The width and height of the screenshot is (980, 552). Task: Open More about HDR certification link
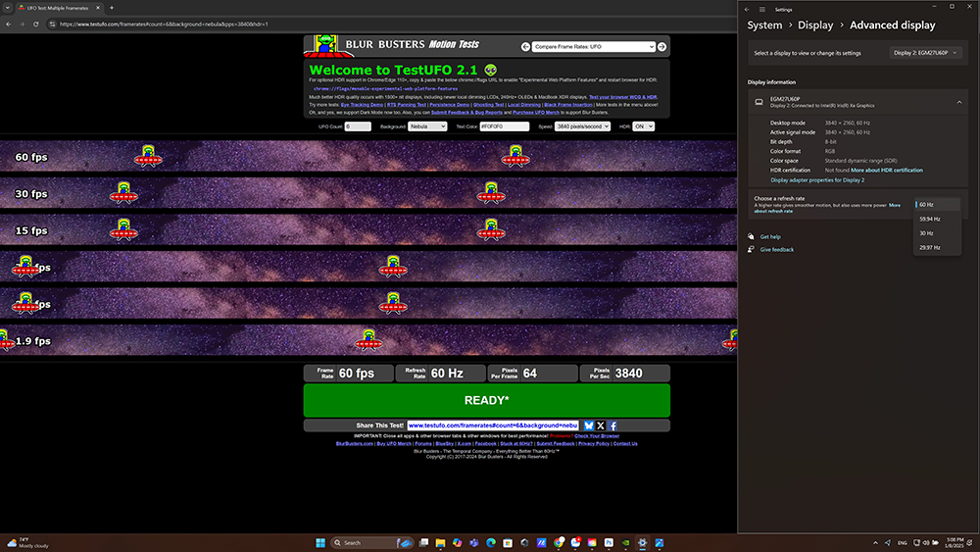tap(886, 170)
